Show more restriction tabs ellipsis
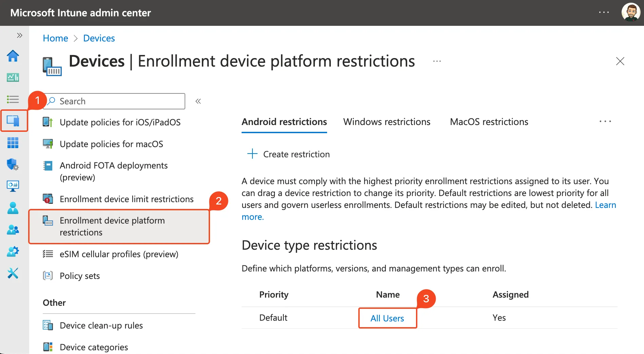Image resolution: width=644 pixels, height=354 pixels. click(605, 121)
